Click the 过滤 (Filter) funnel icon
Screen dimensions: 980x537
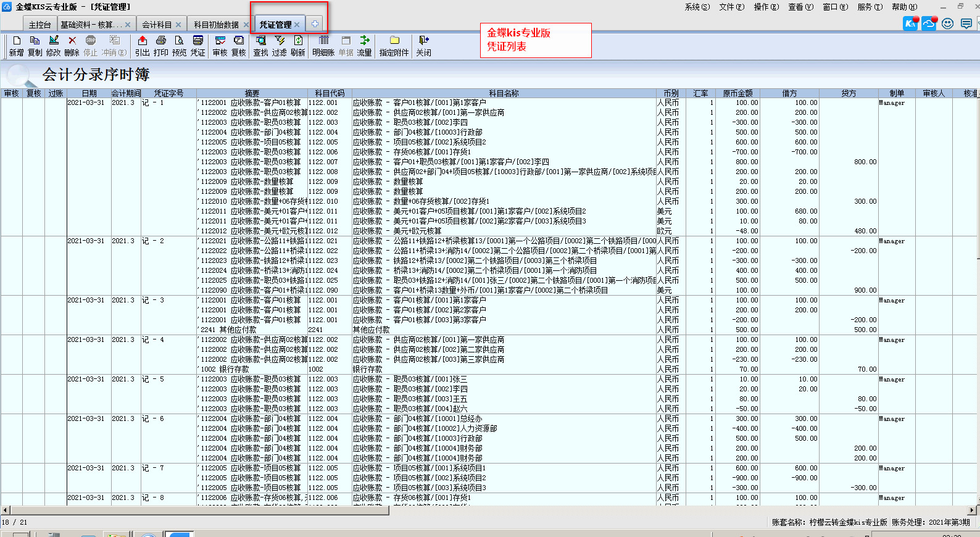(280, 41)
